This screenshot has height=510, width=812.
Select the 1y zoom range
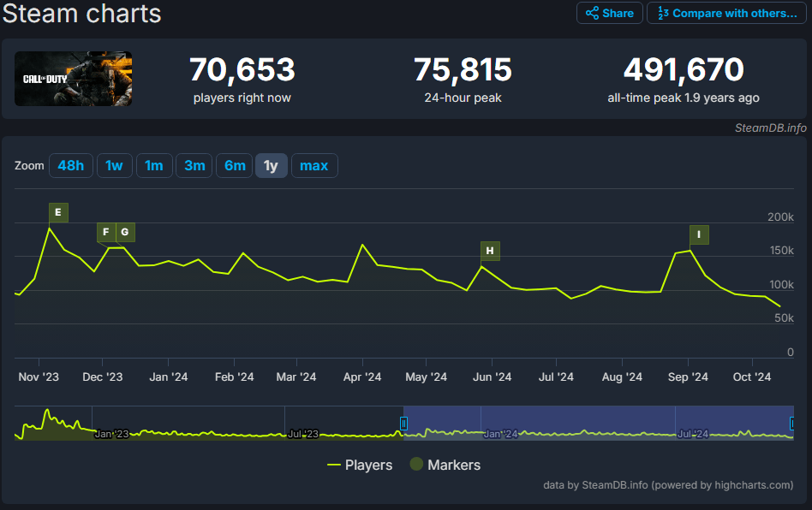(272, 165)
